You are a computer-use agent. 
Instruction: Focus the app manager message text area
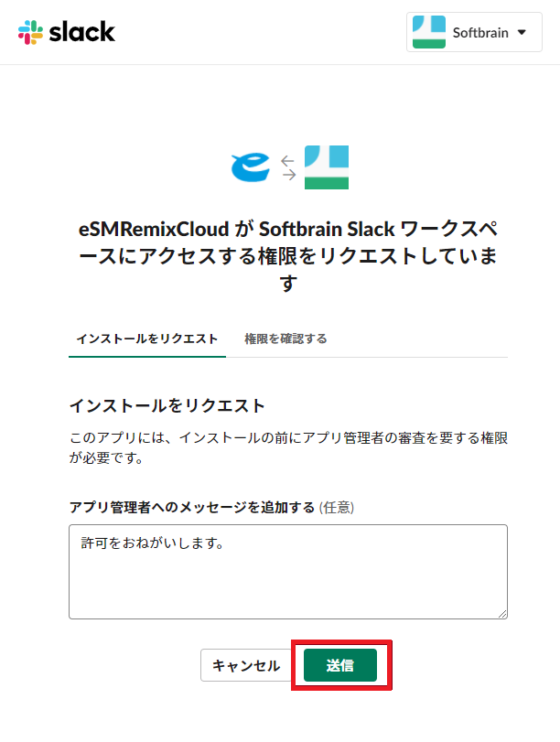(288, 572)
